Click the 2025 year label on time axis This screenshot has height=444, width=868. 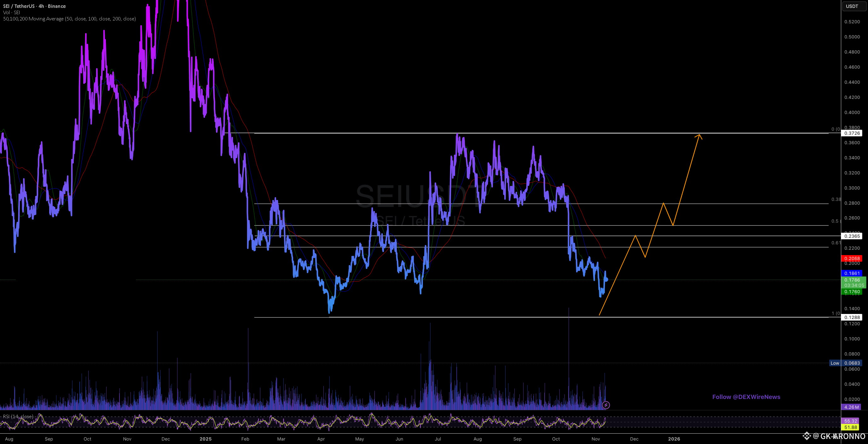[x=205, y=439]
